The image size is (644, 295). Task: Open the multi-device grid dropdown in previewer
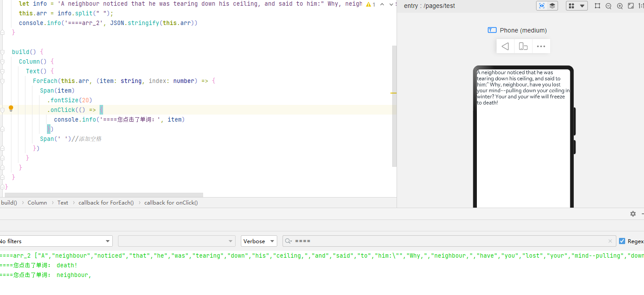click(x=577, y=6)
